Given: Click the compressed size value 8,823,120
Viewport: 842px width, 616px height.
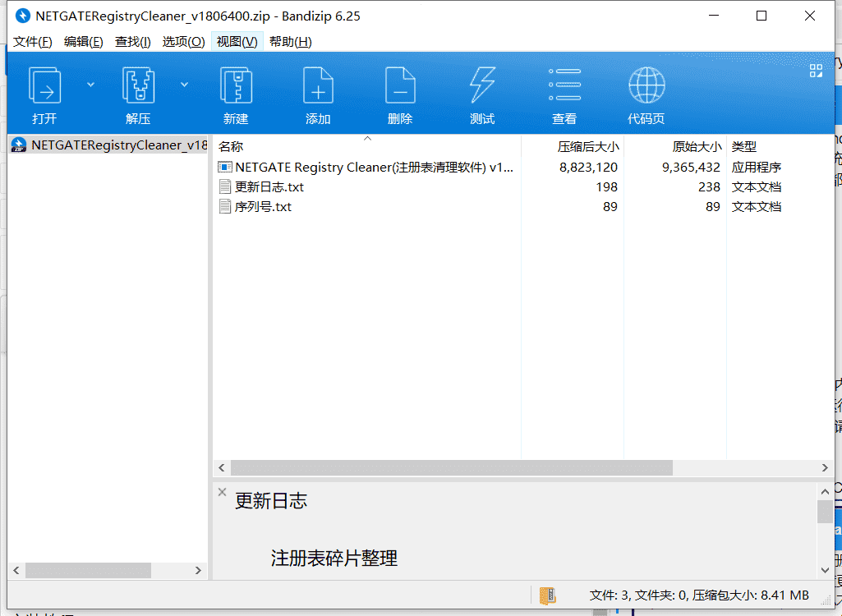Looking at the screenshot, I should [x=588, y=167].
